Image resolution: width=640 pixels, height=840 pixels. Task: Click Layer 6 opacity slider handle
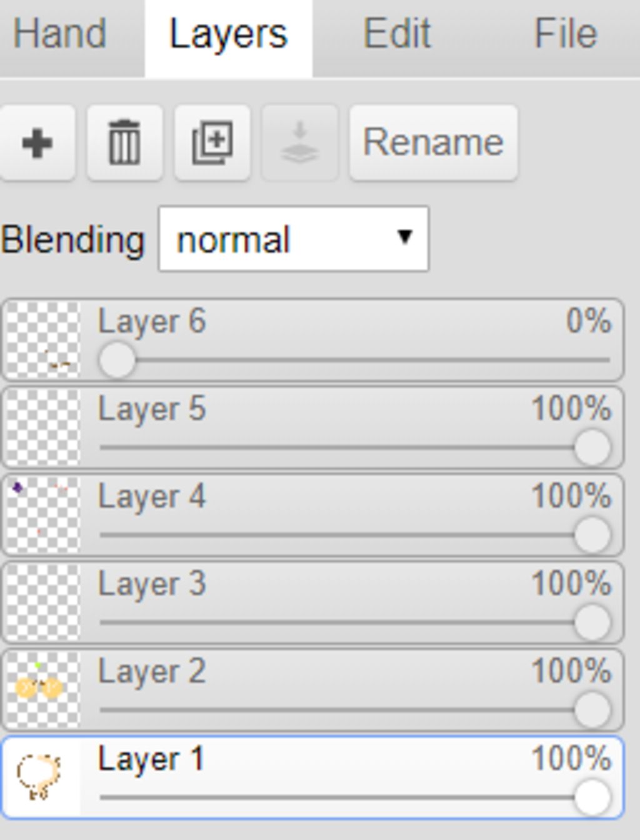117,360
